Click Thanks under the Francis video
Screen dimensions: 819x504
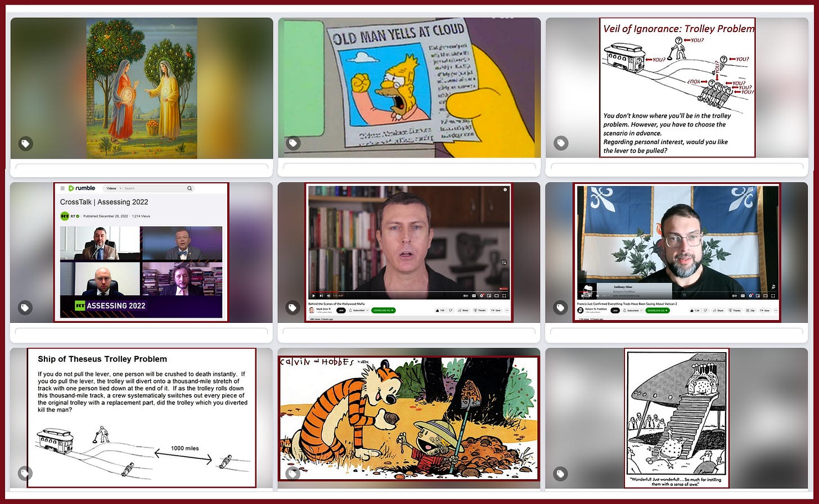pos(735,310)
